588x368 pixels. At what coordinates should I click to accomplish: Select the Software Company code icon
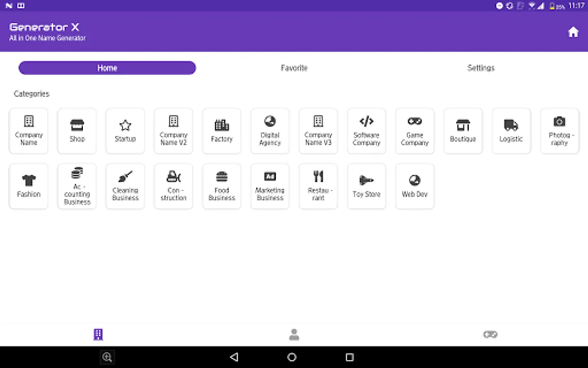(x=366, y=131)
